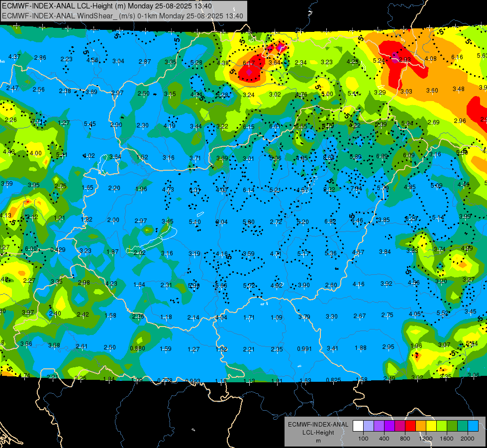Screen dimensions: 487x448
Task: Click the wind shear value 7.54
Action: tap(356, 188)
